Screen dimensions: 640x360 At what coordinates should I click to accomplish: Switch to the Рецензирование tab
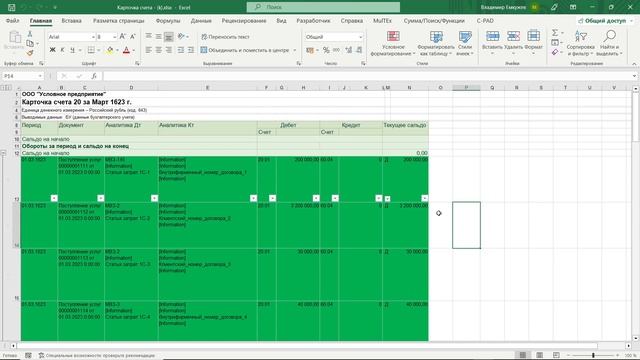click(244, 20)
